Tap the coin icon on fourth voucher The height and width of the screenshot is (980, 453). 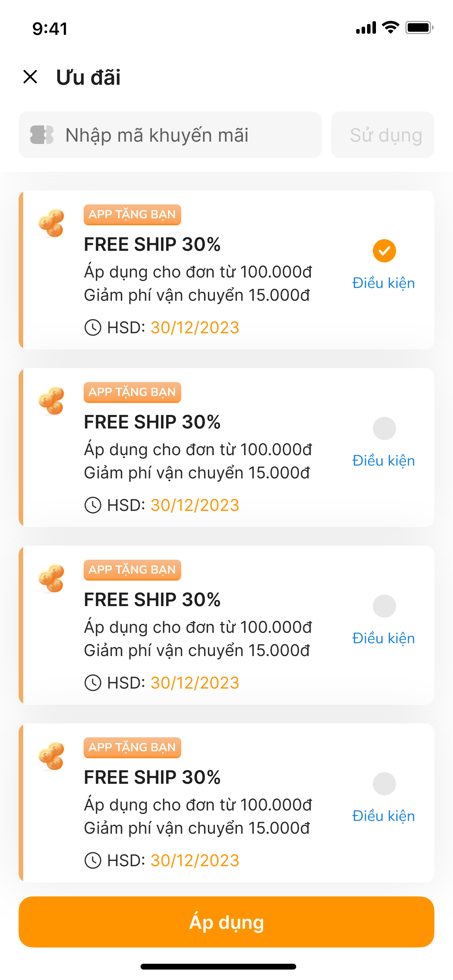(51, 756)
